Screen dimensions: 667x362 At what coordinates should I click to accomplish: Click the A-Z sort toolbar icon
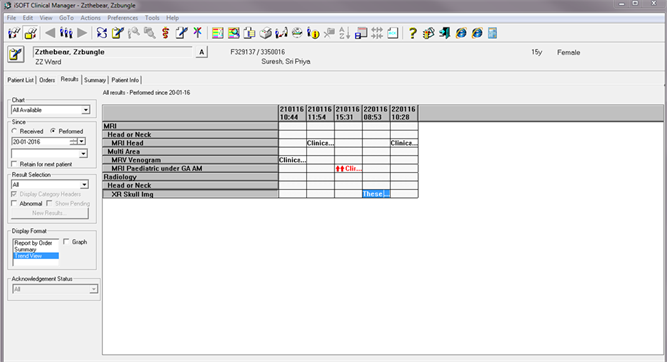tap(345, 33)
